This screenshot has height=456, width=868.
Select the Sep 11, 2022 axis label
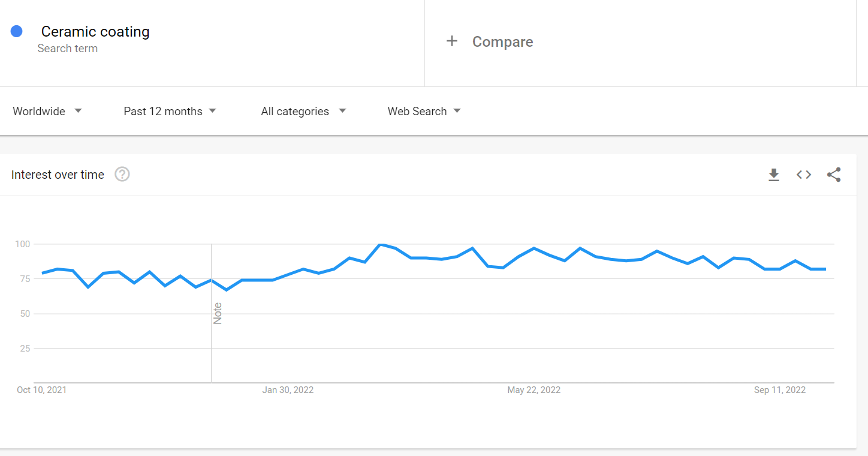[x=780, y=390]
